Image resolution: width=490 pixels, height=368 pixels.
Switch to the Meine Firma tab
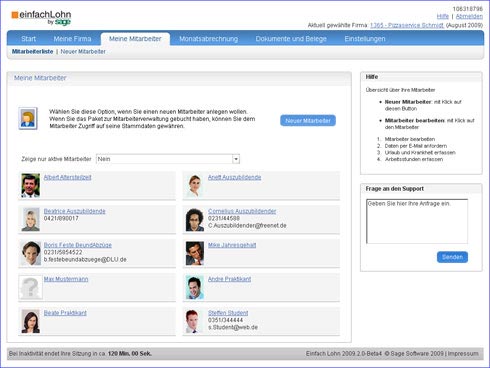tap(72, 39)
